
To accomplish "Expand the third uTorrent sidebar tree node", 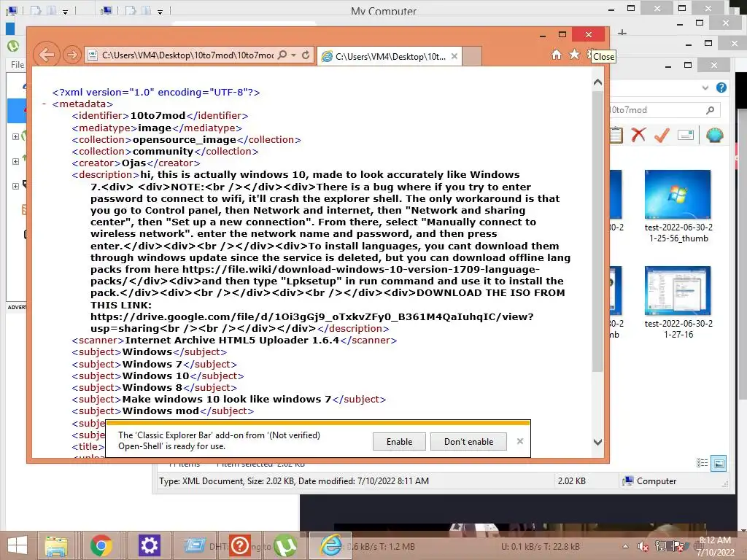I will [x=15, y=186].
